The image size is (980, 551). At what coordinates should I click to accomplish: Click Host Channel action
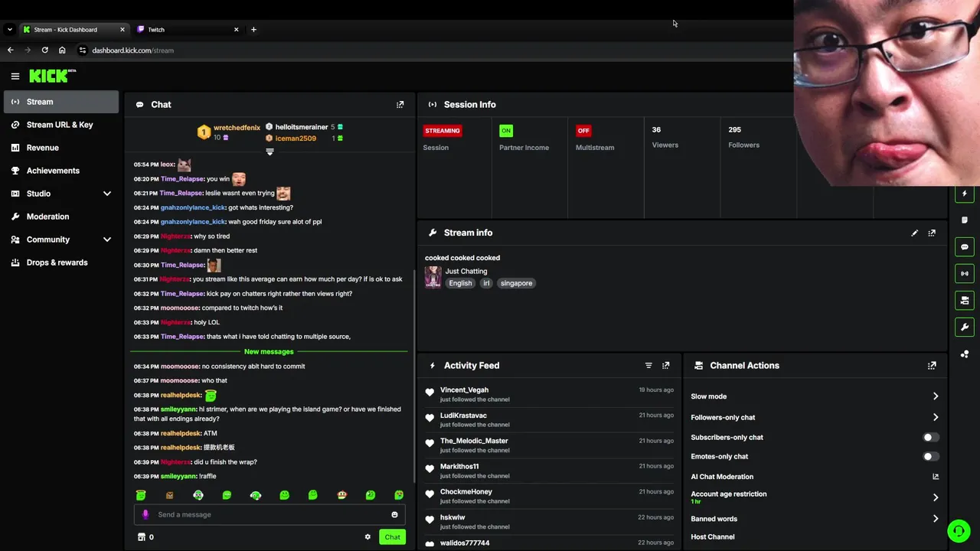tap(713, 537)
